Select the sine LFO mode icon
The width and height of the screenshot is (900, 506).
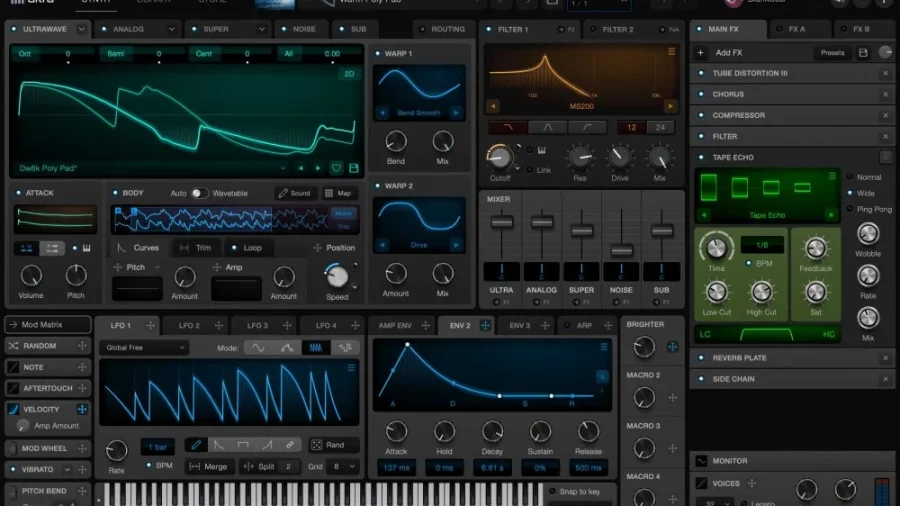[258, 348]
